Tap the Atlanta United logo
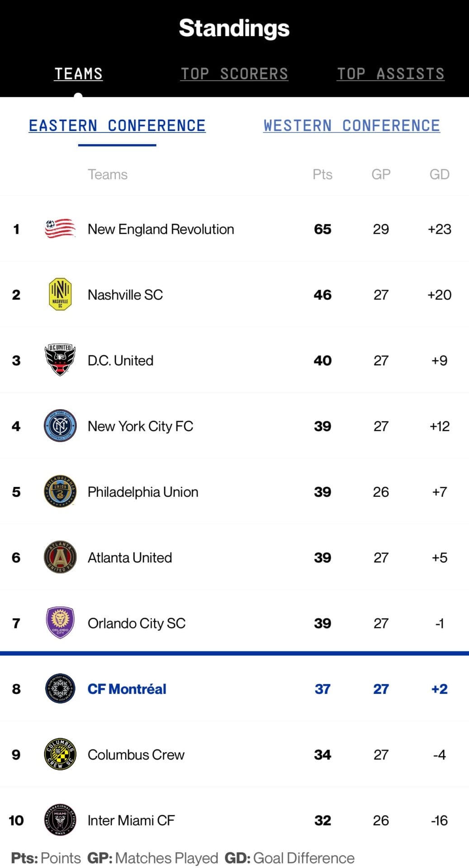Image resolution: width=469 pixels, height=868 pixels. pyautogui.click(x=60, y=557)
